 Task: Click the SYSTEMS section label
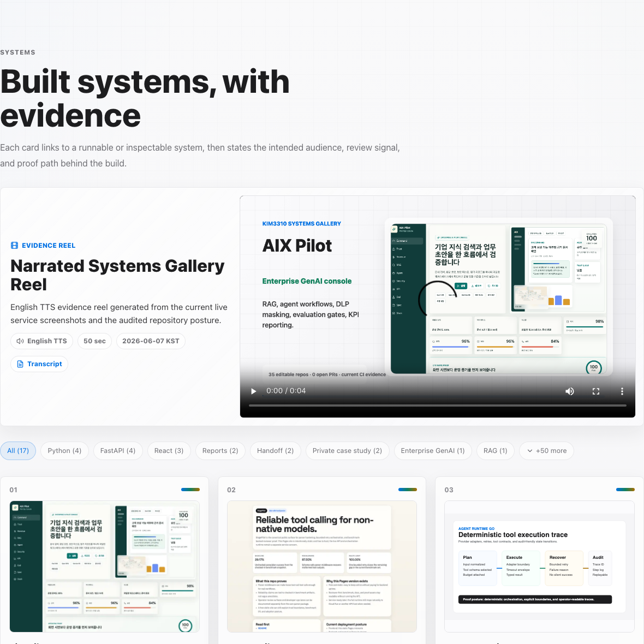click(x=17, y=52)
